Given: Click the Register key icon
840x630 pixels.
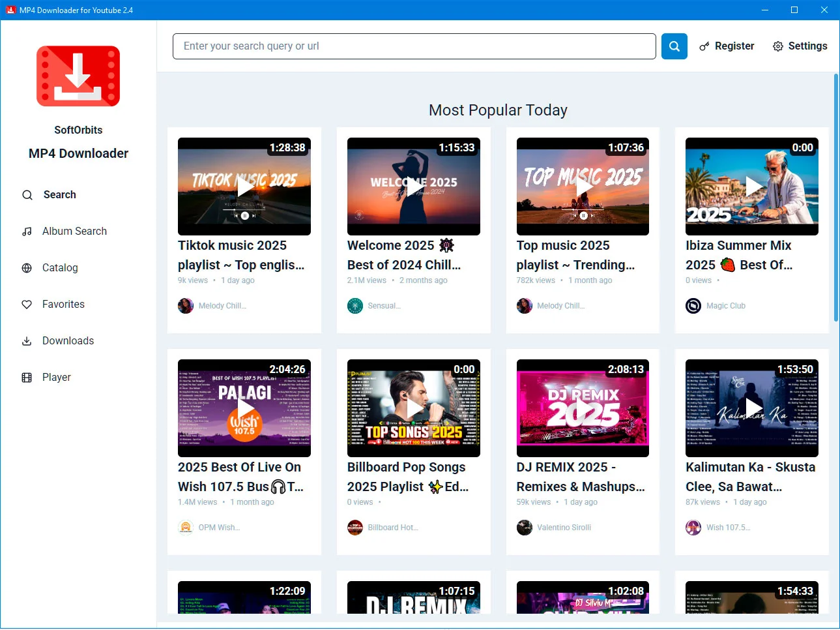Looking at the screenshot, I should click(703, 46).
